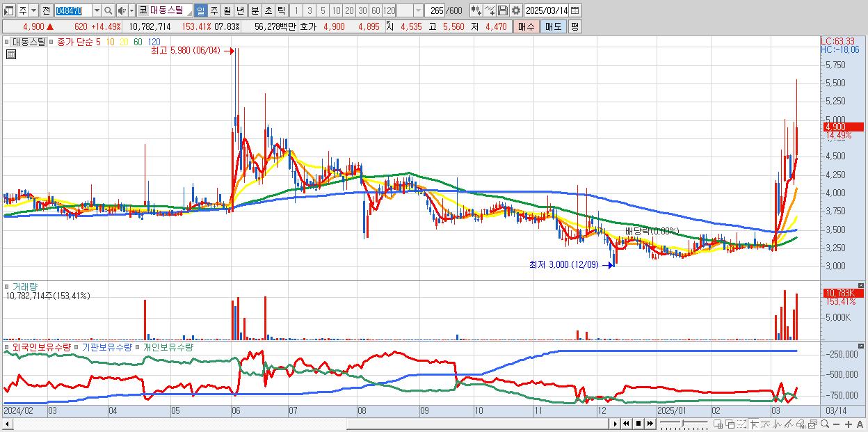The height and width of the screenshot is (432, 868).
Task: Open the 주 market-type dropdown arrow
Action: point(33,10)
